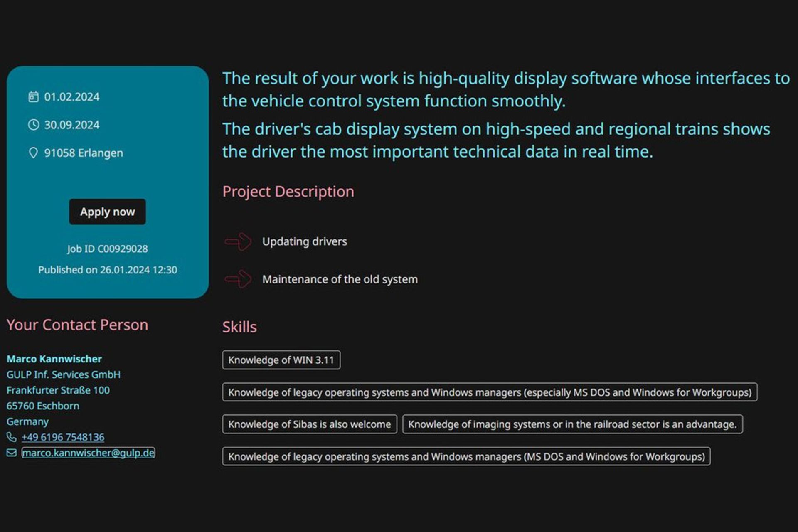Image resolution: width=798 pixels, height=532 pixels.
Task: Click the calendar icon beside 01.02.2024
Action: coord(33,97)
